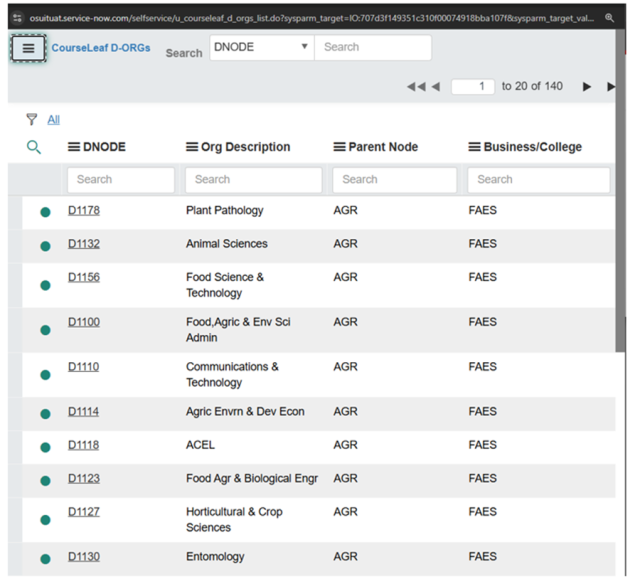
Task: Click green dot for Food Agr & Biological Engr row
Action: [x=45, y=481]
